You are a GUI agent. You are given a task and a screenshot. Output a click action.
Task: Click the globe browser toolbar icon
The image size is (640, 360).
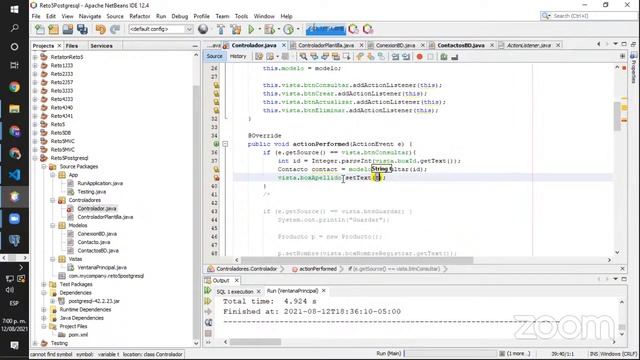click(203, 29)
